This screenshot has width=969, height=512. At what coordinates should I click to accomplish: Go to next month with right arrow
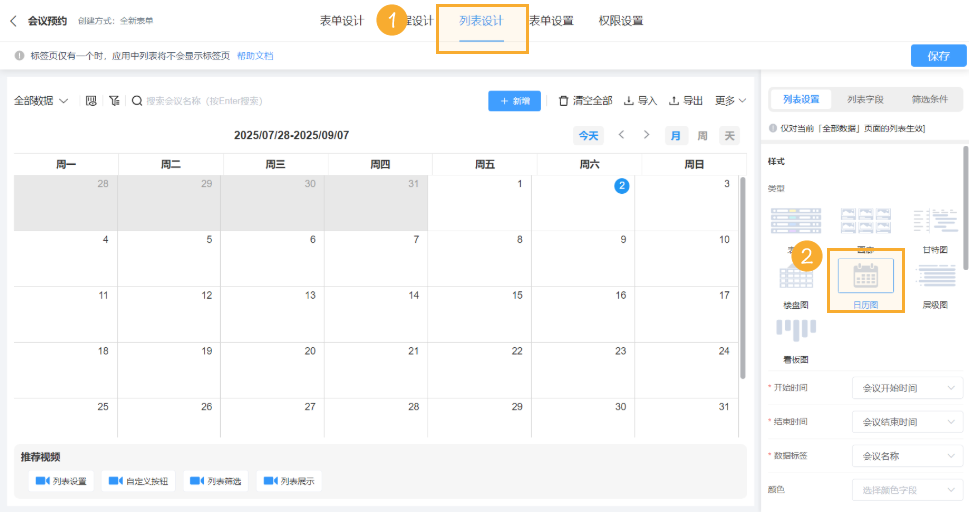click(x=647, y=135)
